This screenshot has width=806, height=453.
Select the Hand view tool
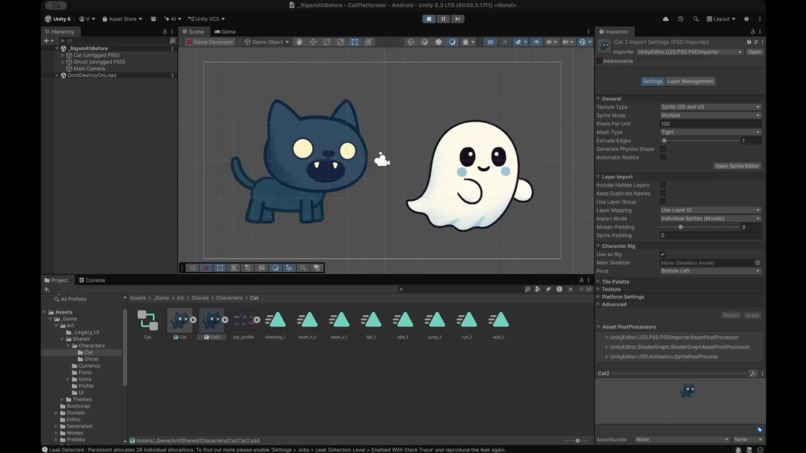(x=299, y=42)
